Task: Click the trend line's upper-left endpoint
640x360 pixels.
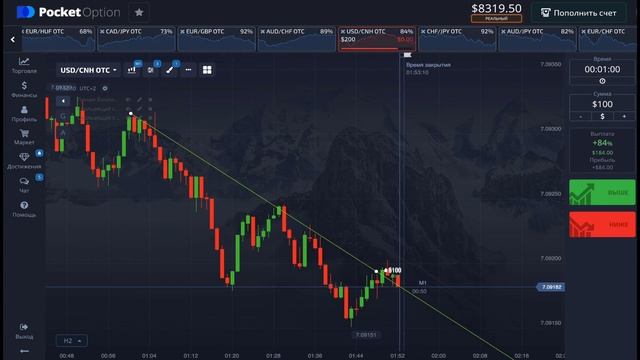Action: [x=131, y=114]
